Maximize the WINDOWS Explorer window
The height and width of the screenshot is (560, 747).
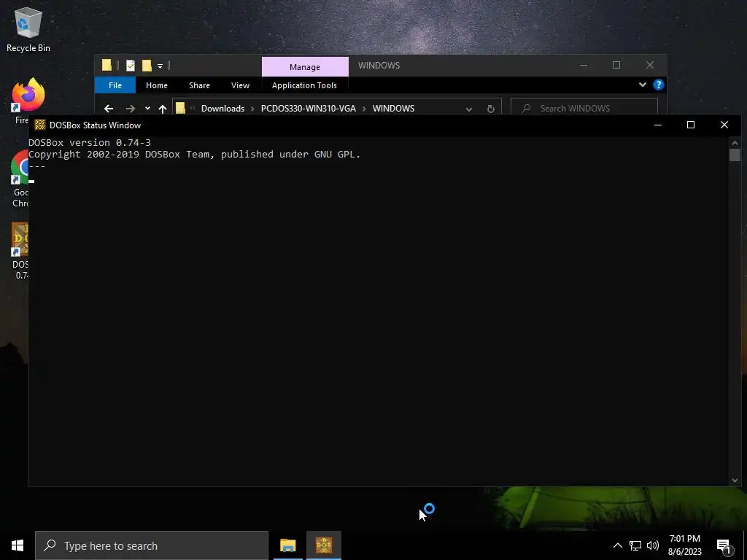pos(616,65)
